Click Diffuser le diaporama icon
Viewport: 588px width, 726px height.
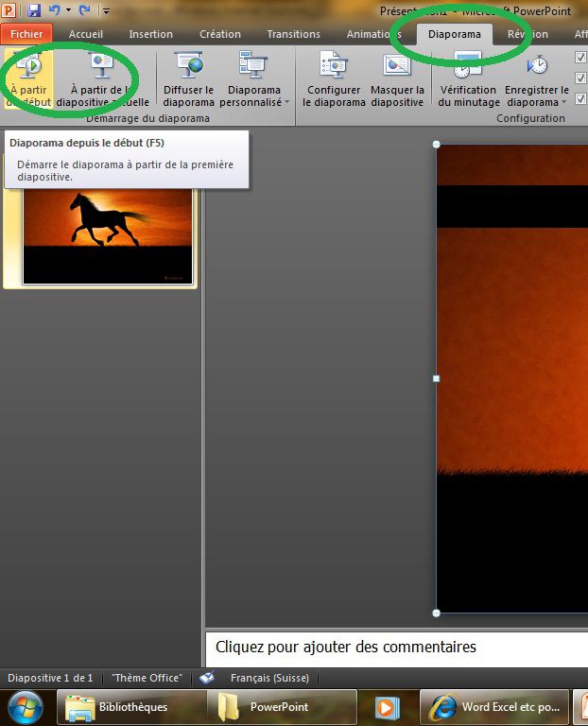coord(189,79)
